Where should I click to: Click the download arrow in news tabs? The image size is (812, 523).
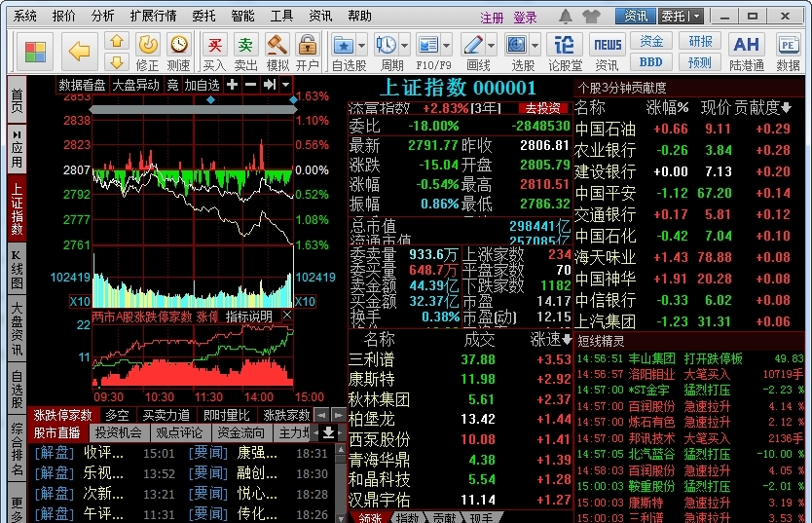point(328,432)
